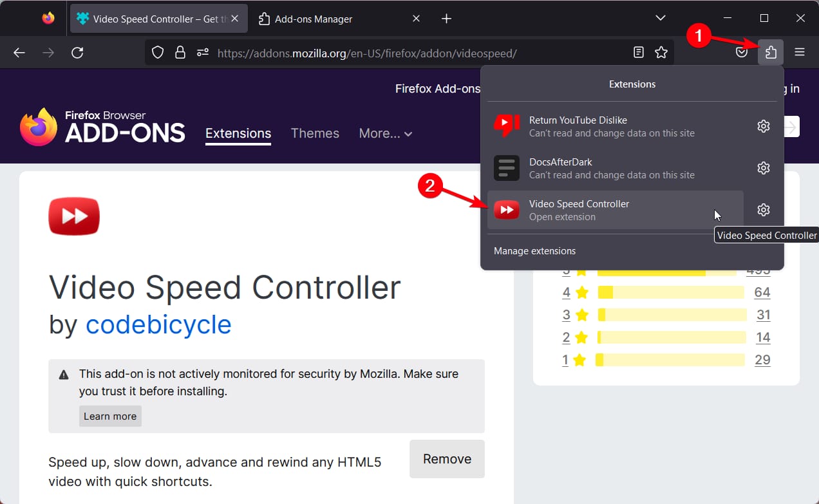Open settings gear for DocsAfterDark
Image resolution: width=819 pixels, height=504 pixels.
(764, 168)
